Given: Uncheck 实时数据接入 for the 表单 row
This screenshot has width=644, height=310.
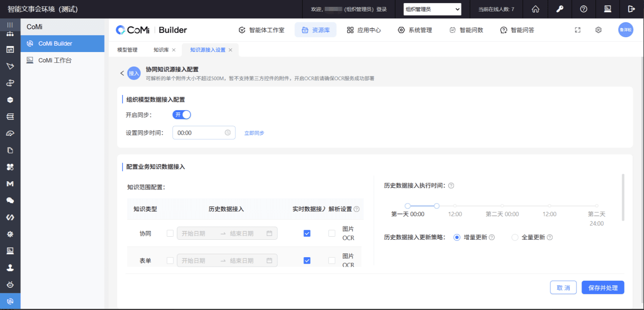Looking at the screenshot, I should point(307,261).
